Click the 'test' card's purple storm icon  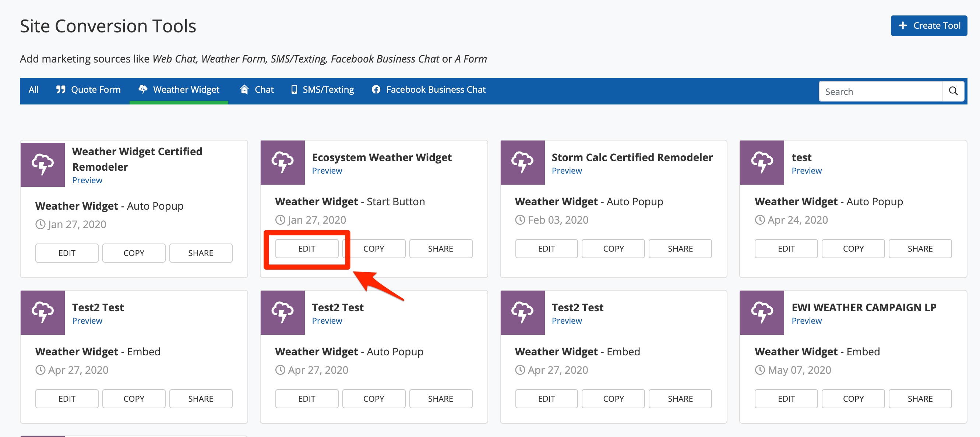[x=762, y=163]
